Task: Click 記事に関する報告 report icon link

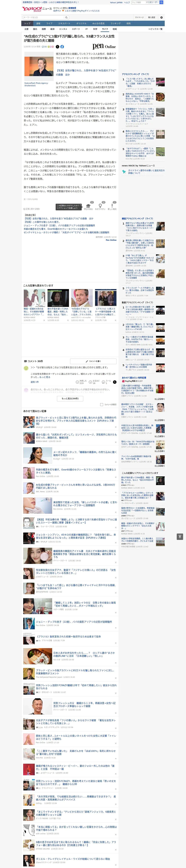Action: click(x=32, y=209)
